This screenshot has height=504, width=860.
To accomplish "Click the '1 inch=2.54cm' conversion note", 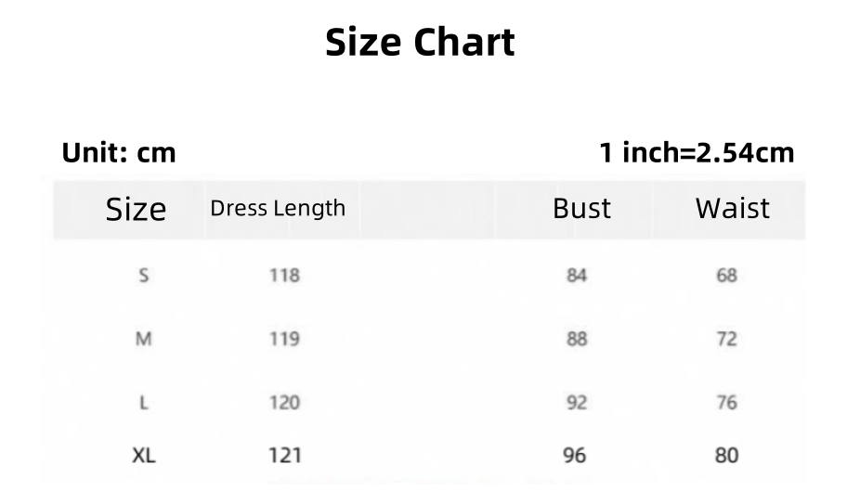I will point(697,152).
